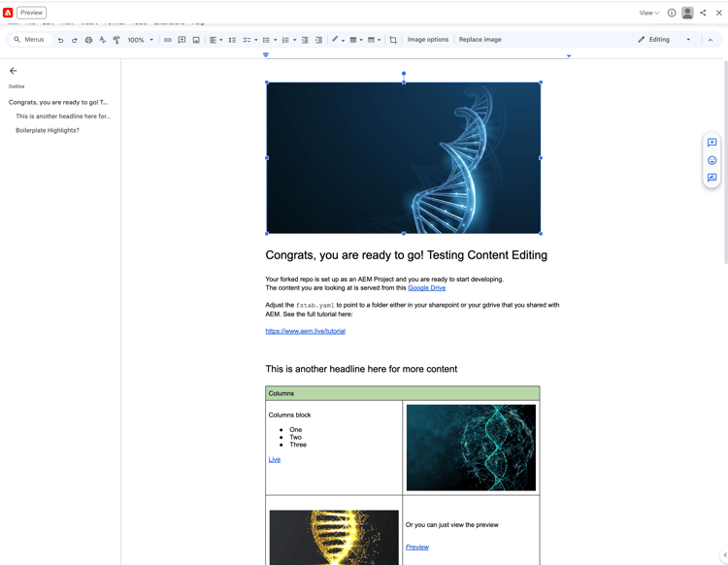Viewport: 728px width, 565px height.
Task: Click Replace image
Action: [x=480, y=40]
